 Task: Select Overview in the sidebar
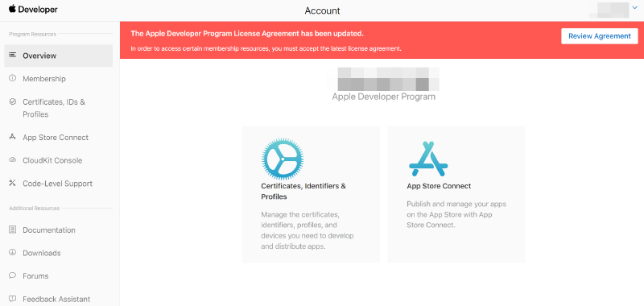pos(58,56)
